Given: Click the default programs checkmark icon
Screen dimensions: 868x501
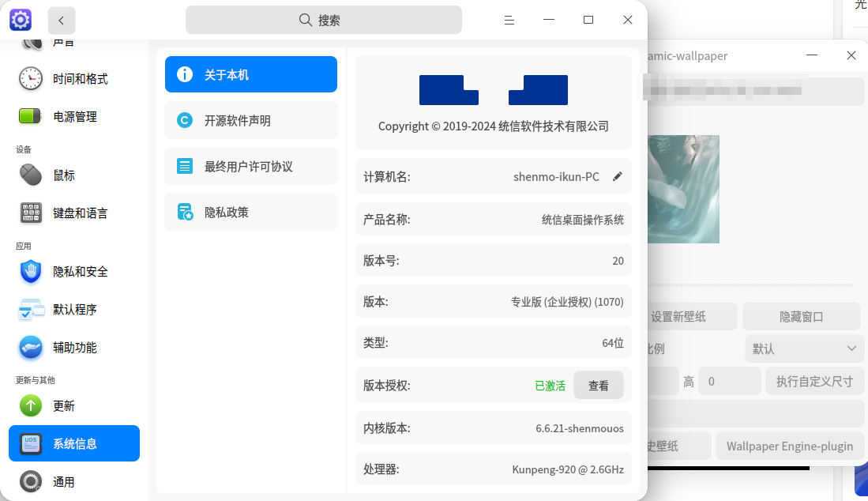Looking at the screenshot, I should (31, 310).
